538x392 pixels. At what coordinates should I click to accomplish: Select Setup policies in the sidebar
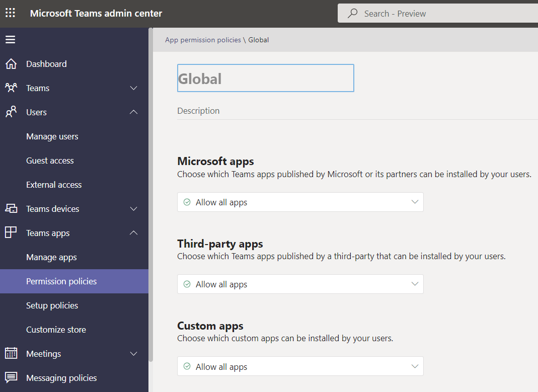52,305
